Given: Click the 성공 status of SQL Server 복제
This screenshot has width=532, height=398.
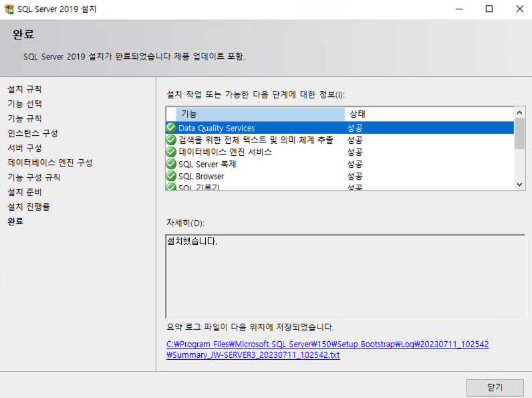Looking at the screenshot, I should (x=355, y=164).
